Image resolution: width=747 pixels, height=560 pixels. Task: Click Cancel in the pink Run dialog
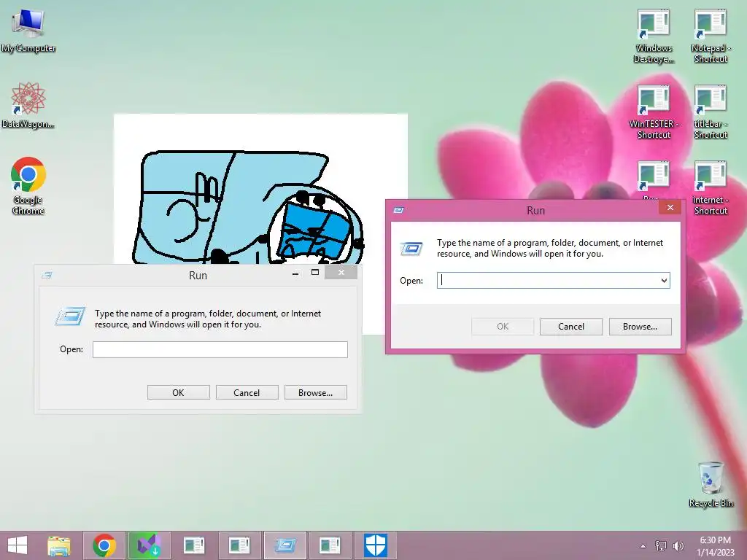570,327
